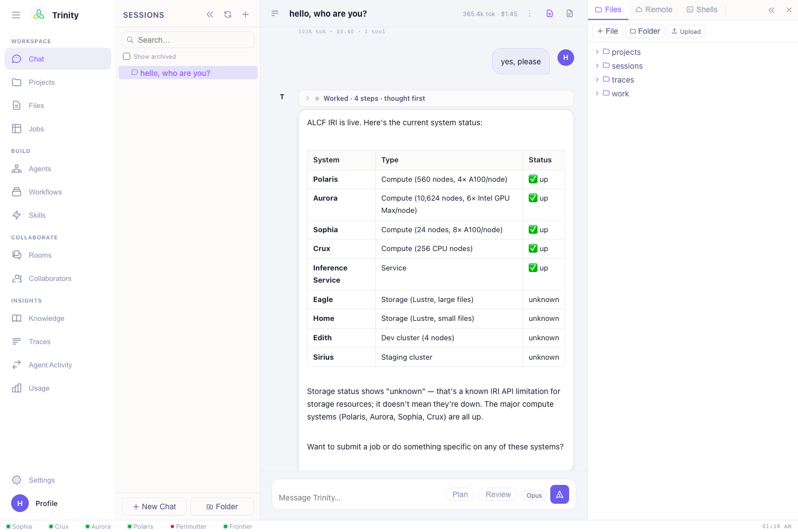
Task: Click Sophia status in the status bar
Action: point(19,526)
